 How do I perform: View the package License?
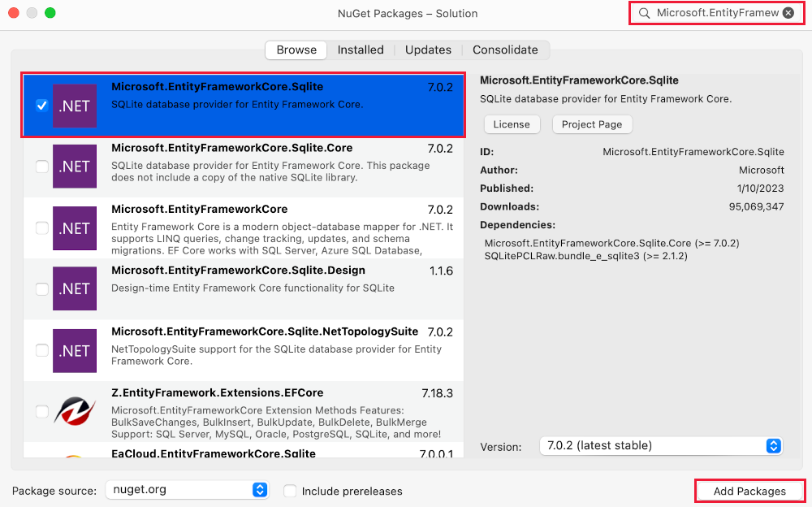pos(512,124)
